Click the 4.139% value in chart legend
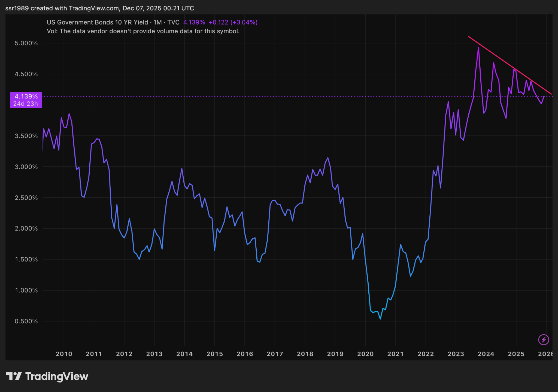This screenshot has width=558, height=392. (x=194, y=22)
